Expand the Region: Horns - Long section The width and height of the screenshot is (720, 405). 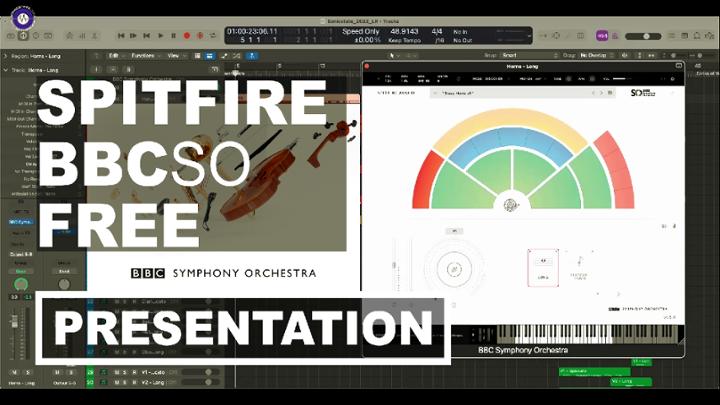coord(6,56)
